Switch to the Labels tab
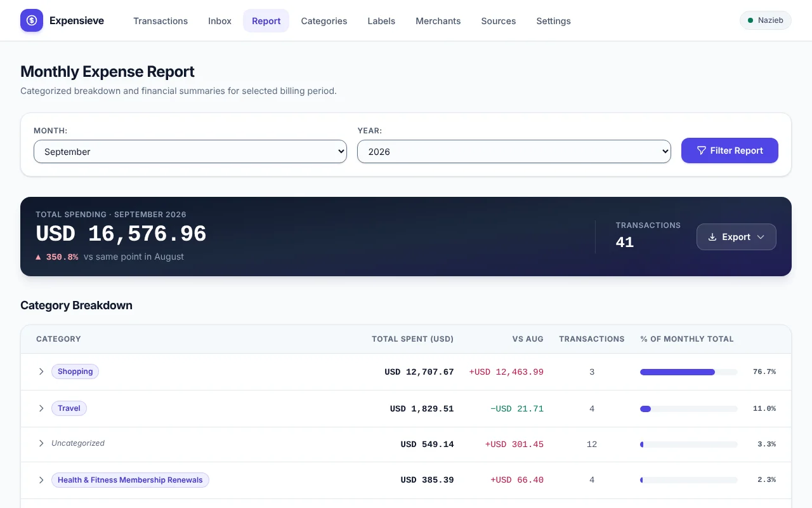812x508 pixels. [381, 21]
